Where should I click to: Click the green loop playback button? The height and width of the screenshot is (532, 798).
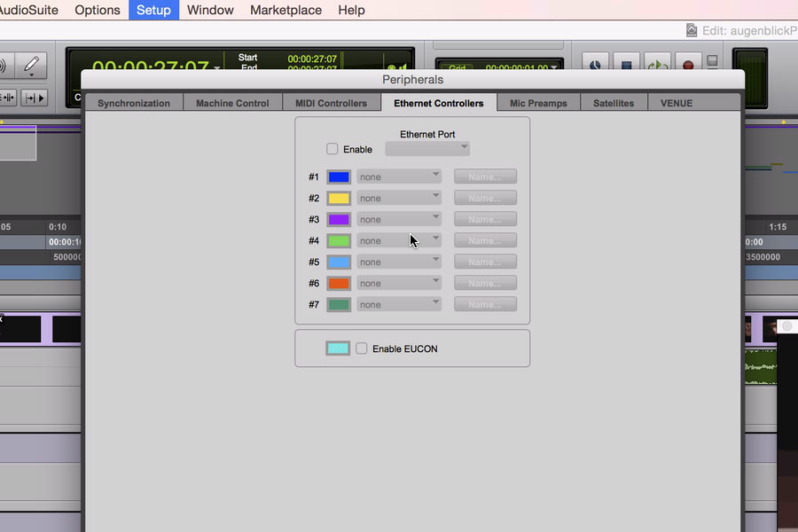[x=656, y=65]
